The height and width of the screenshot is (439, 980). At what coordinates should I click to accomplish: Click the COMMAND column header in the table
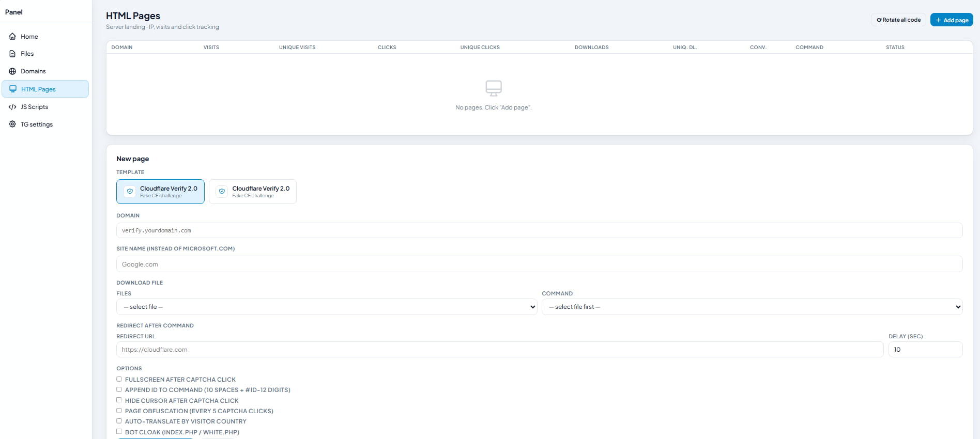[809, 48]
